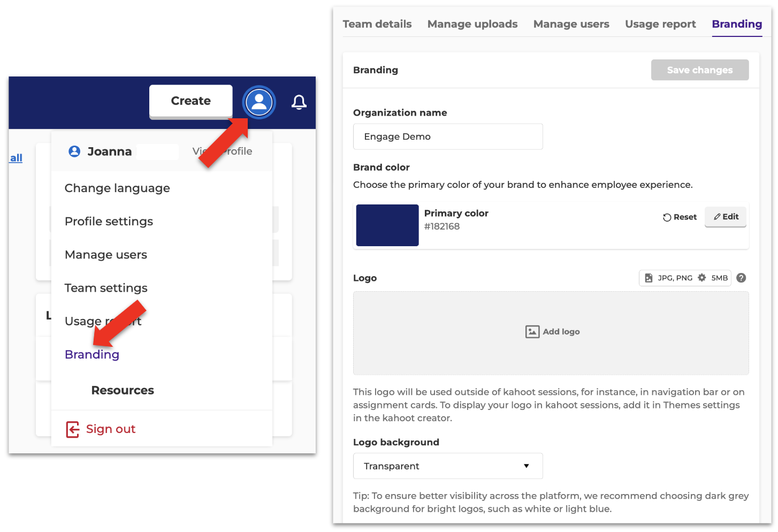Screen dimensions: 778x532
Task: Click the profile avatar icon
Action: pyautogui.click(x=259, y=102)
